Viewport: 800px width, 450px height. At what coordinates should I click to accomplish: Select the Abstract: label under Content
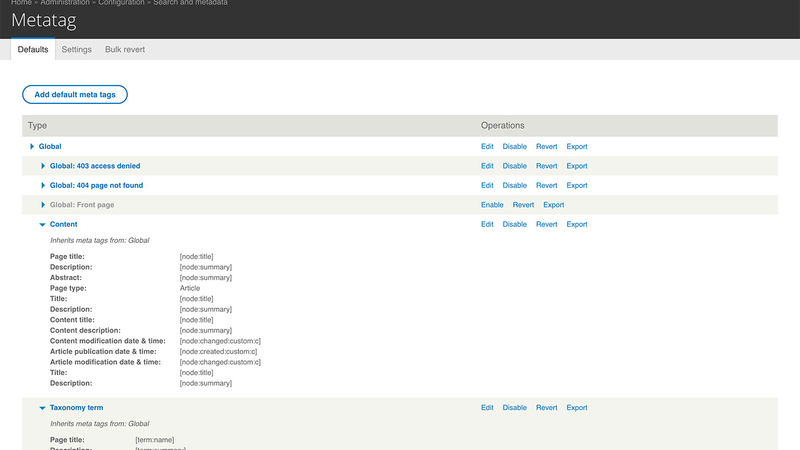tap(66, 278)
